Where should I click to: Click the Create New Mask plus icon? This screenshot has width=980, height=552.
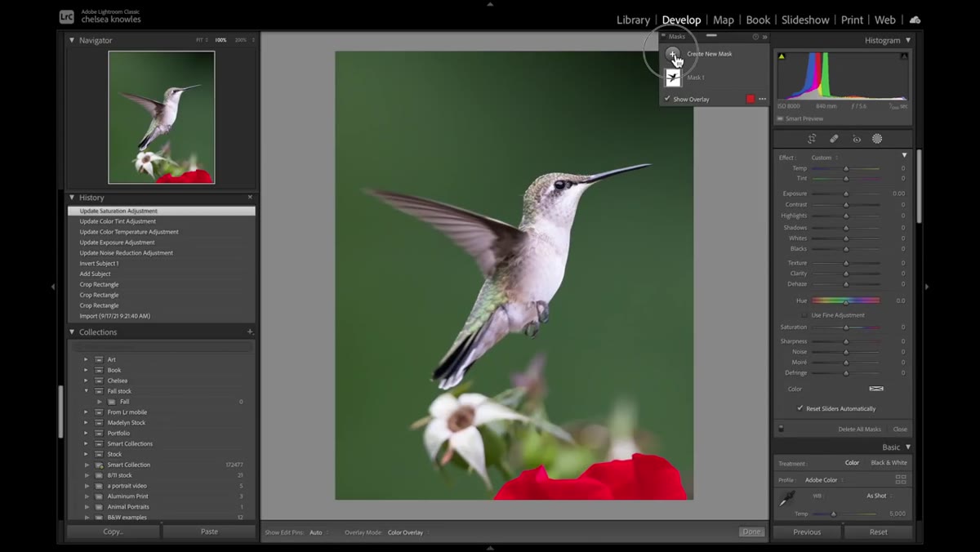point(672,54)
